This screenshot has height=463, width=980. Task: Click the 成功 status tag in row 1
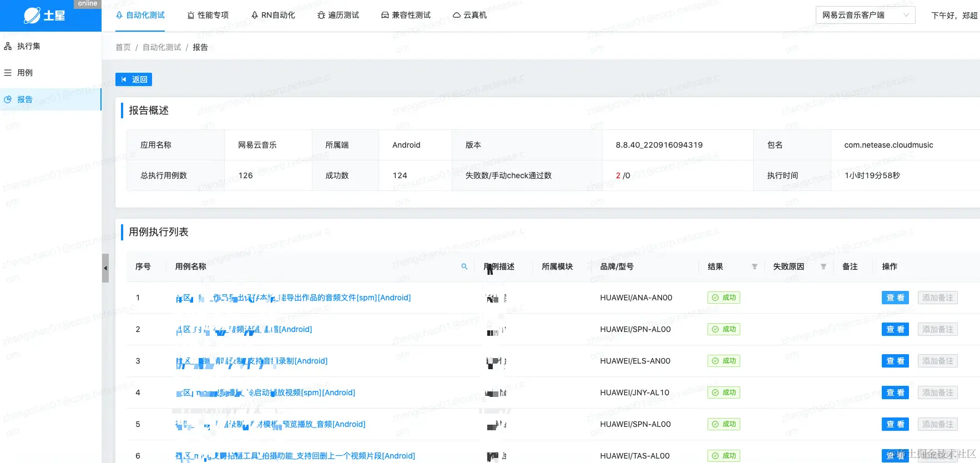[x=724, y=298]
